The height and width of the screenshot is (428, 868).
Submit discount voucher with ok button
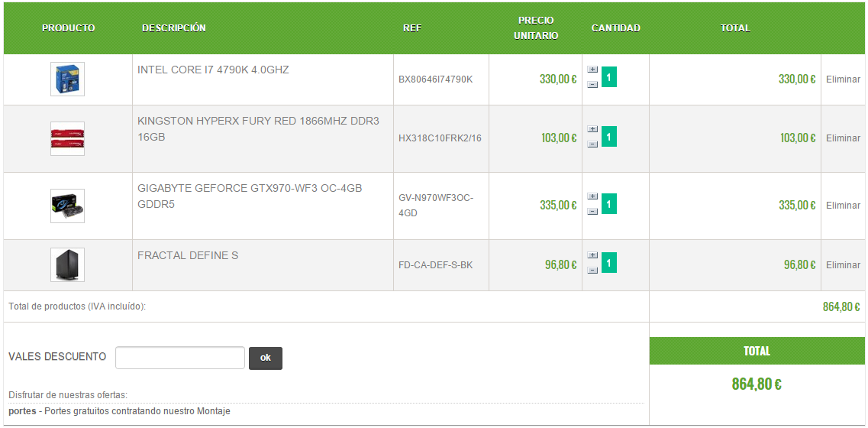266,358
